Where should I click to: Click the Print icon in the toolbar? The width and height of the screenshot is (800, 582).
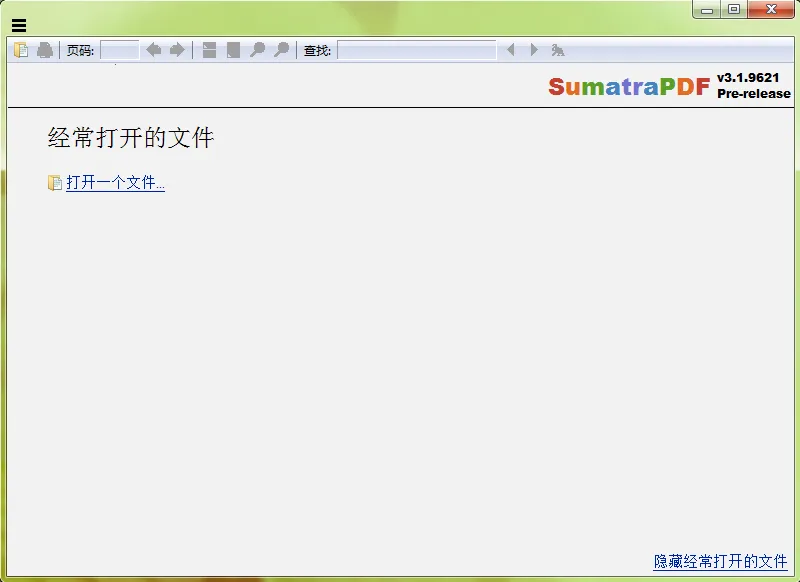click(x=43, y=49)
